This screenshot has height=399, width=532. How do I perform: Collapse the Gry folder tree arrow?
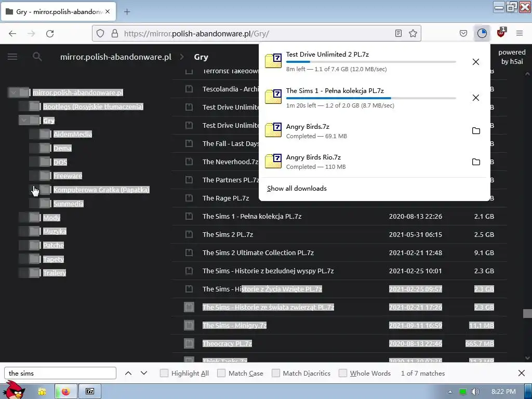tap(24, 120)
